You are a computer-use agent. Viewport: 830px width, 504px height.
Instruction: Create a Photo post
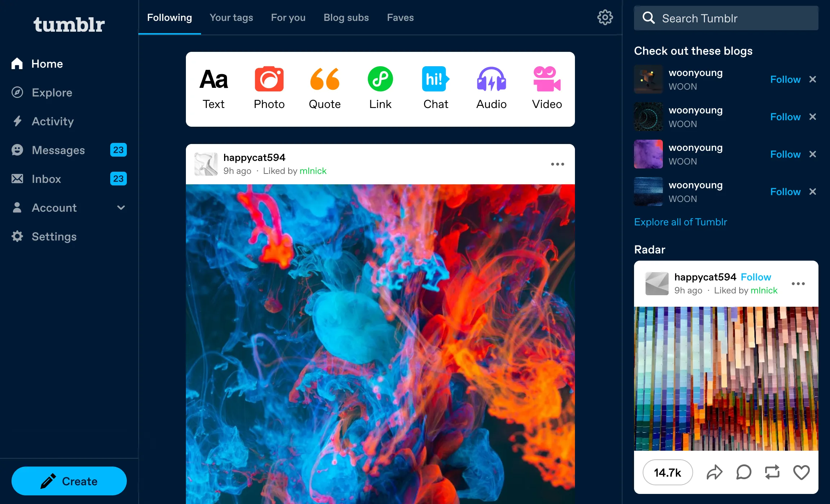[269, 89]
